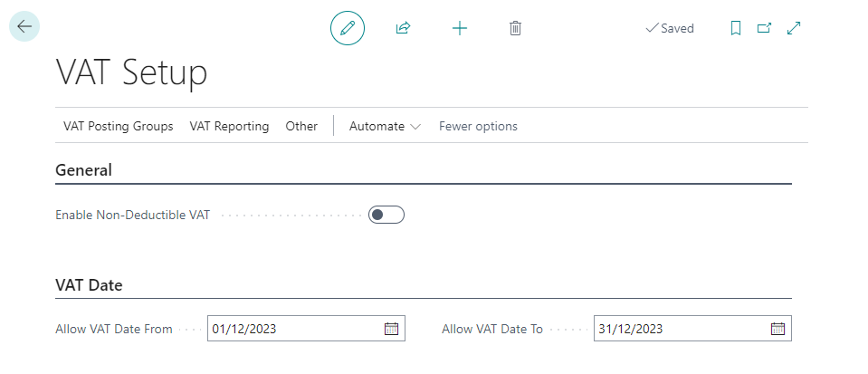Open the Other menu
This screenshot has height=374, width=868.
click(x=301, y=127)
